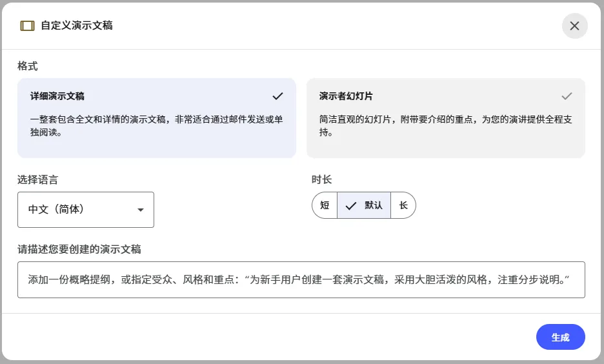
Task: Choose the 演示者幻灯片 format title
Action: click(346, 96)
